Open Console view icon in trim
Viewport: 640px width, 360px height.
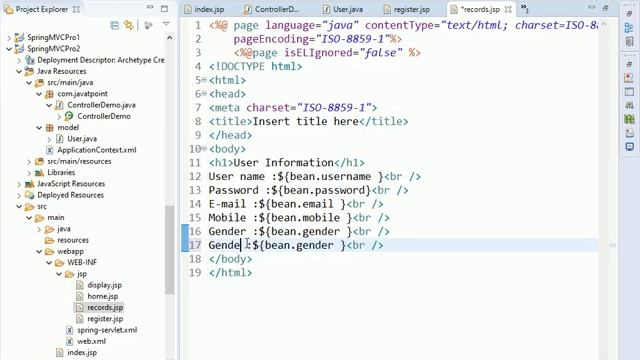point(629,147)
